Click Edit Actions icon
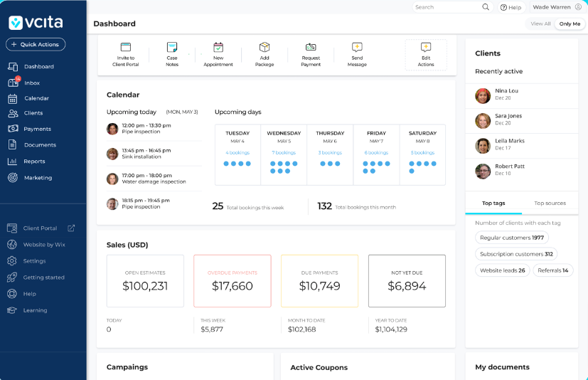This screenshot has width=588, height=380. click(426, 47)
